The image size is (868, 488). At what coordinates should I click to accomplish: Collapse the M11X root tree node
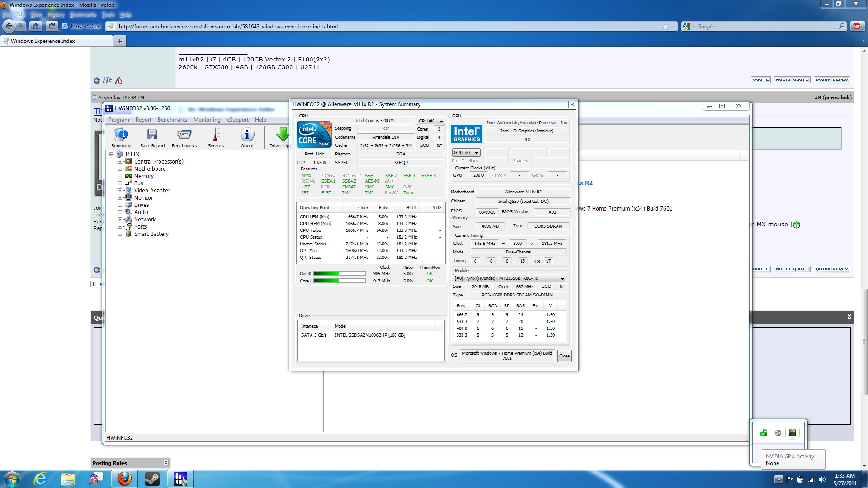[112, 155]
